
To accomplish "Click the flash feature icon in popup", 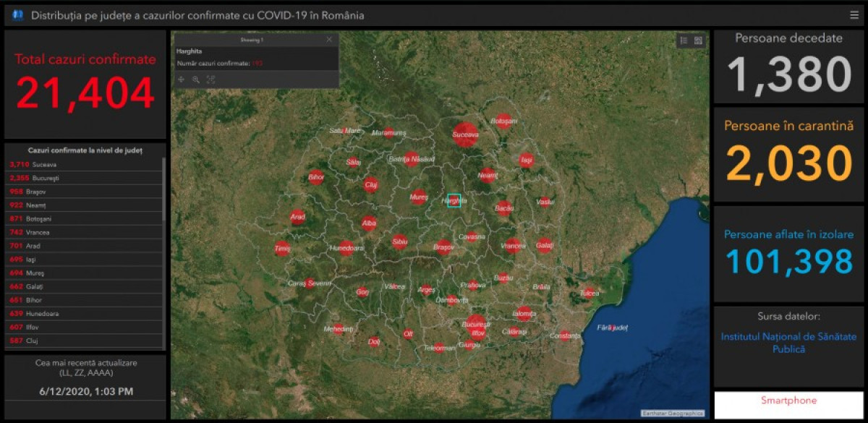I will click(210, 80).
